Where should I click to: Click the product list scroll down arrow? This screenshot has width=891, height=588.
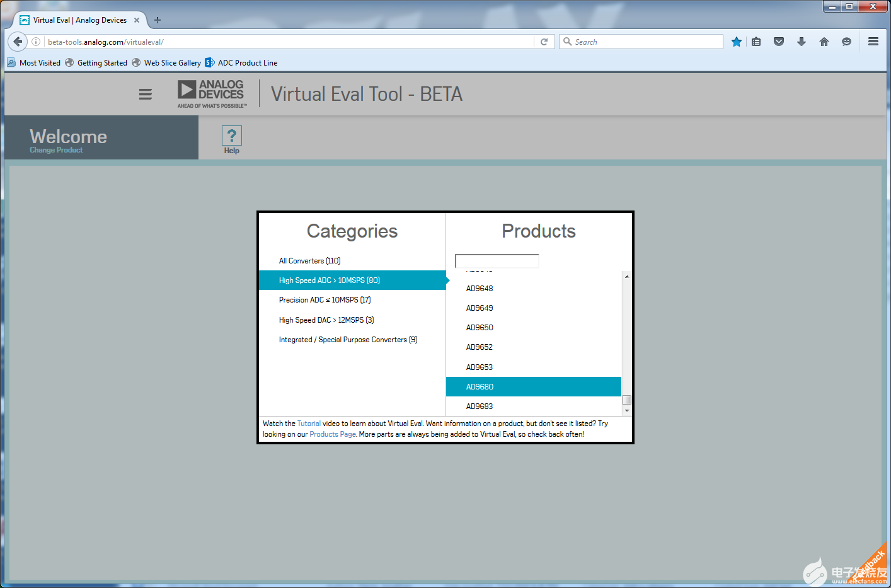627,411
